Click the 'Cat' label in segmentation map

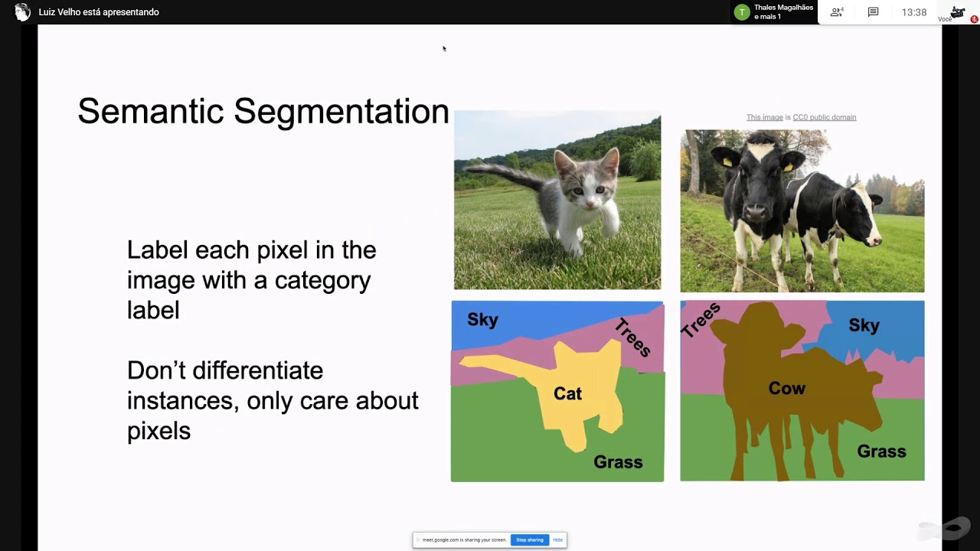pos(567,393)
